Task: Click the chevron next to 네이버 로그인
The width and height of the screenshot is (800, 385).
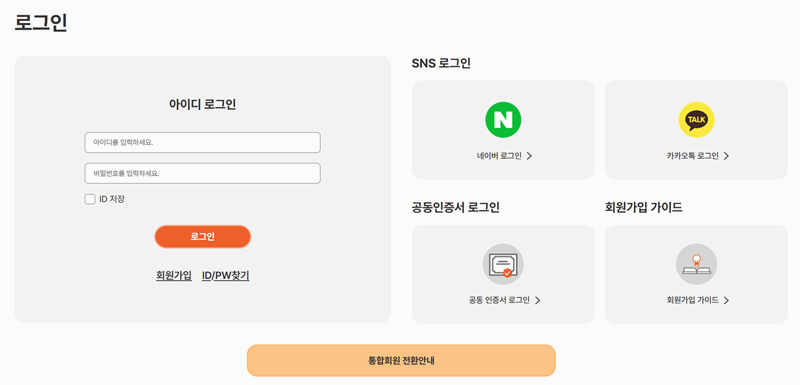Action: click(x=529, y=156)
